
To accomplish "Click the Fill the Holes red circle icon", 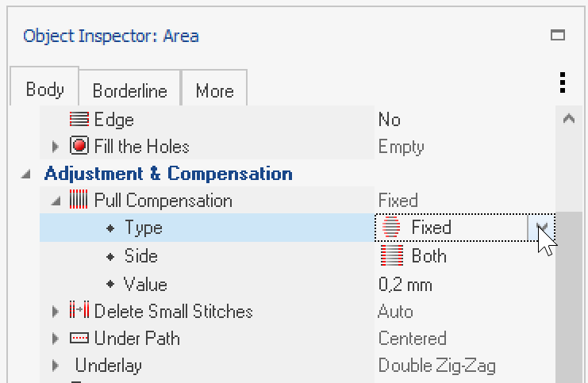I will tap(79, 146).
